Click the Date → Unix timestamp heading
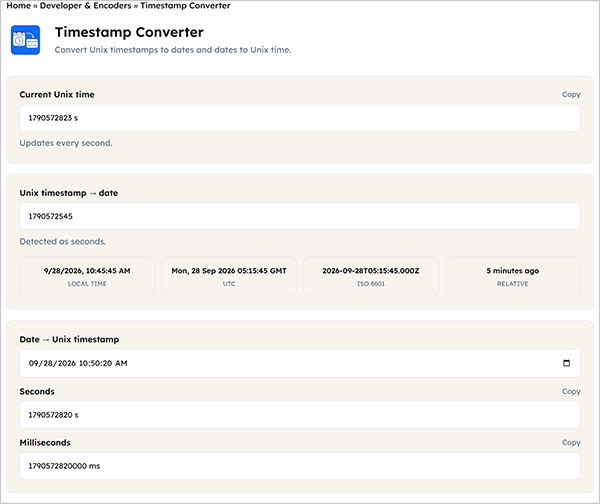 [69, 339]
